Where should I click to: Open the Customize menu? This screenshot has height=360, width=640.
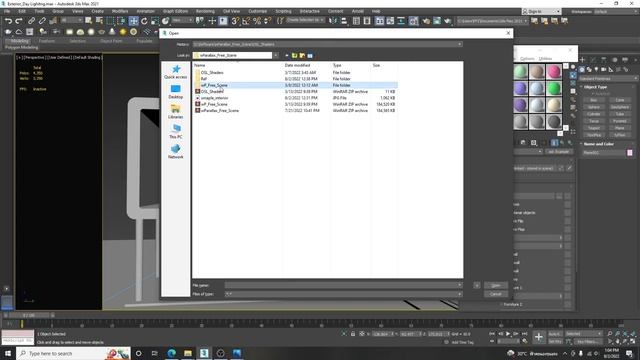pos(258,11)
